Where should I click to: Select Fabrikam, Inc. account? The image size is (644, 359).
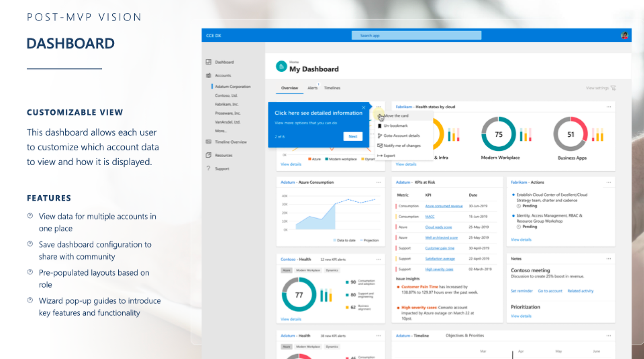tap(227, 104)
